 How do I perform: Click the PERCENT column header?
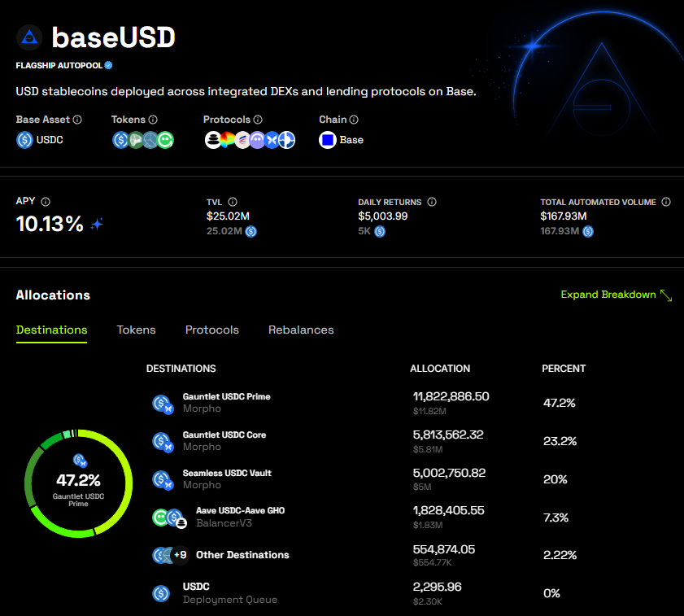click(564, 369)
